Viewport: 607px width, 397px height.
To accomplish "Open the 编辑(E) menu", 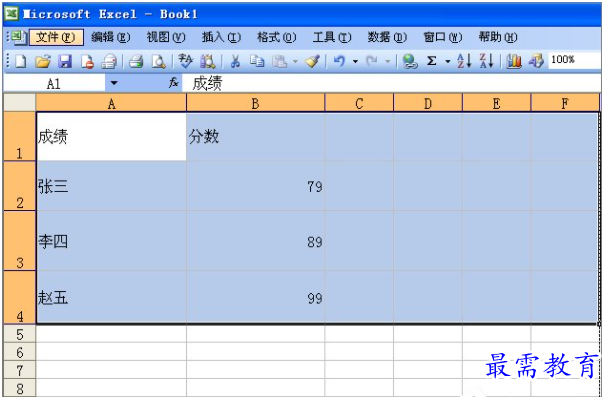I will click(111, 37).
